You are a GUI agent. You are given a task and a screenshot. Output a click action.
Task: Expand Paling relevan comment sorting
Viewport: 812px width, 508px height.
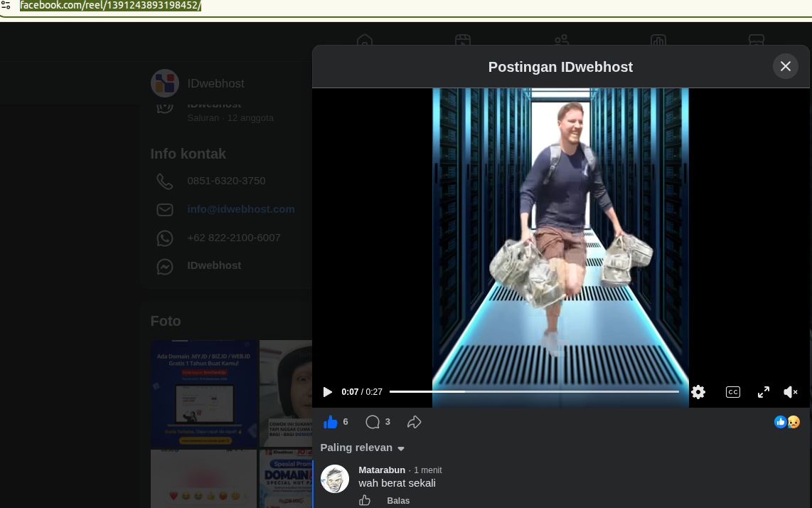click(x=362, y=448)
